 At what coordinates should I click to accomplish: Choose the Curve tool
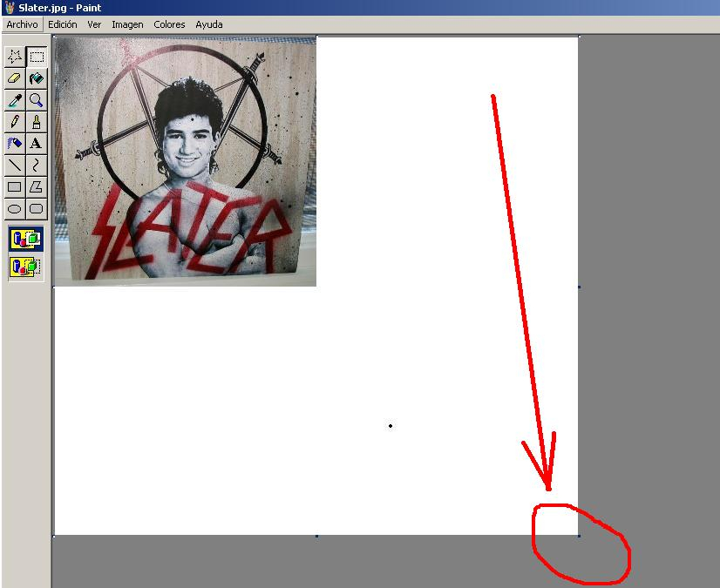(37, 165)
